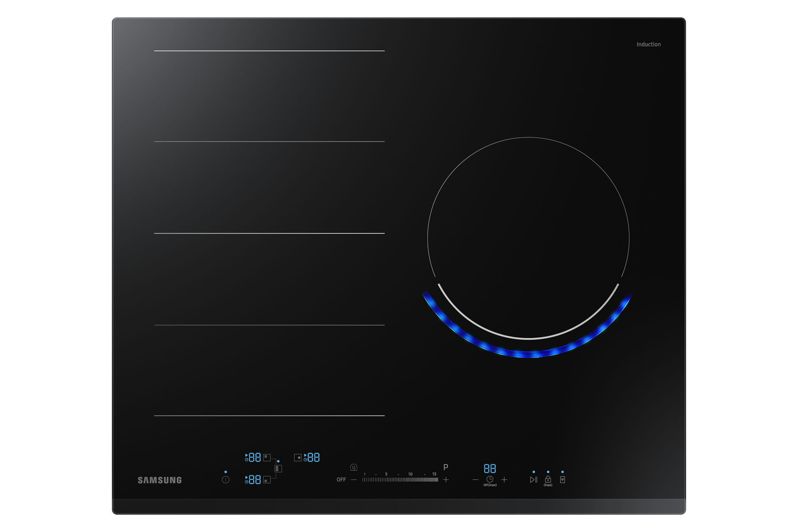Decrease timer with minus left of clock
The image size is (798, 532).
click(475, 480)
